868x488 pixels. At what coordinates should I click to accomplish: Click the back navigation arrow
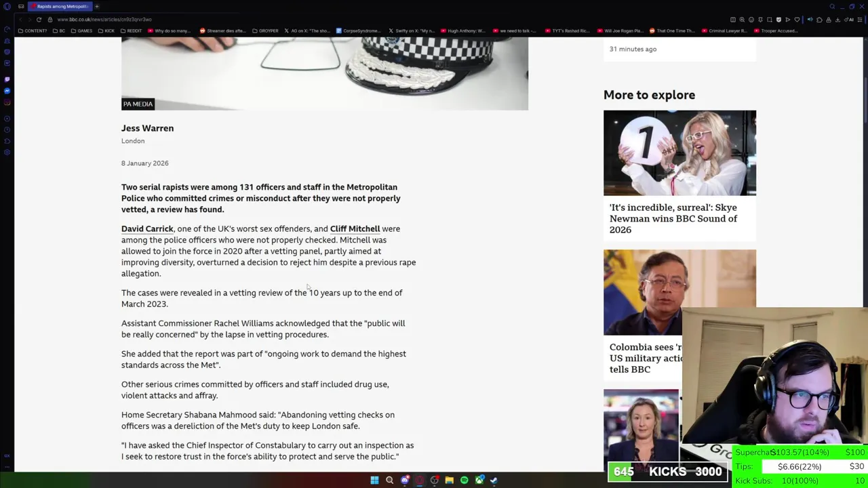(20, 20)
